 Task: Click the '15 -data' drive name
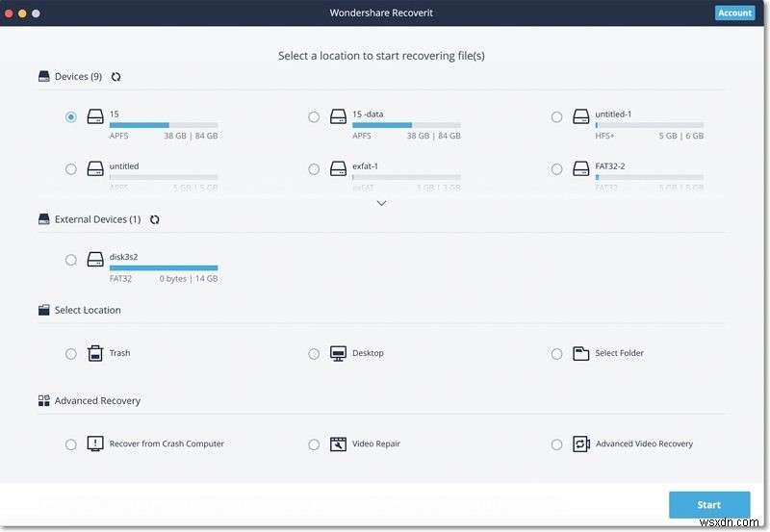pyautogui.click(x=368, y=114)
